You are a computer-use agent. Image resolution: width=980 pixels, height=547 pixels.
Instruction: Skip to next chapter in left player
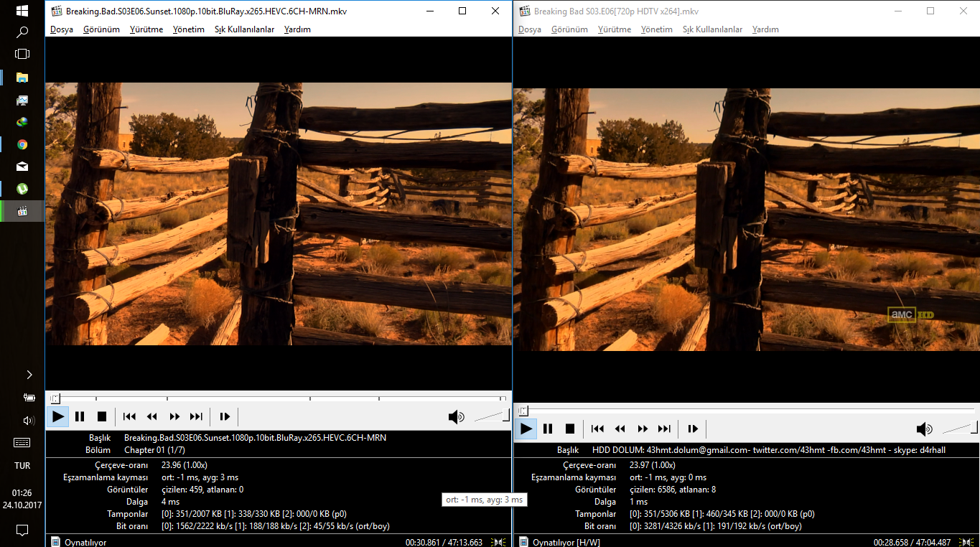click(x=196, y=416)
